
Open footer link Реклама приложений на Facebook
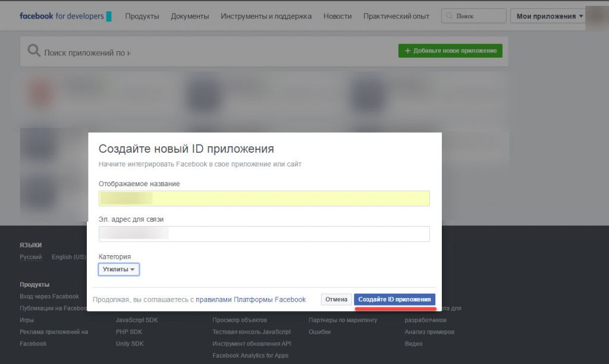pyautogui.click(x=54, y=338)
